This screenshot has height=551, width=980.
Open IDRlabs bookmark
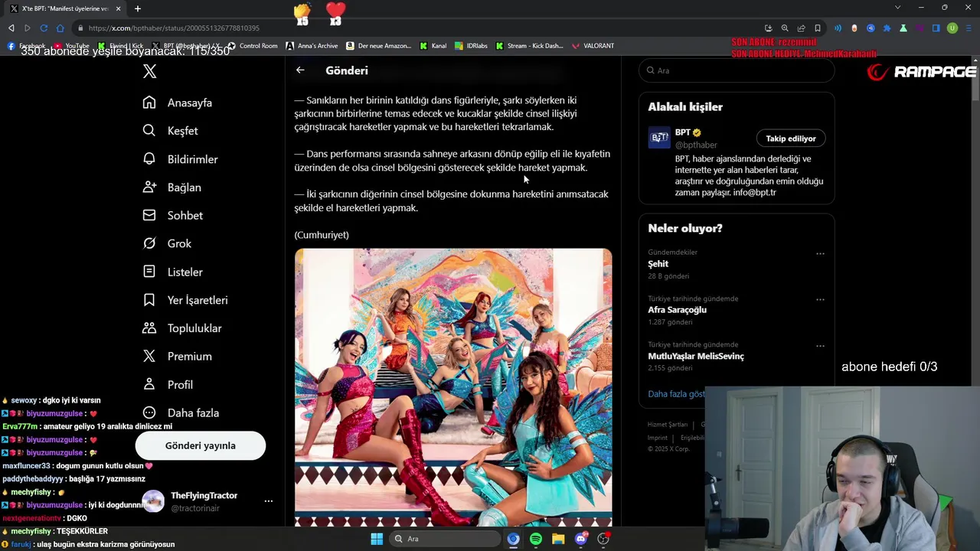(471, 46)
